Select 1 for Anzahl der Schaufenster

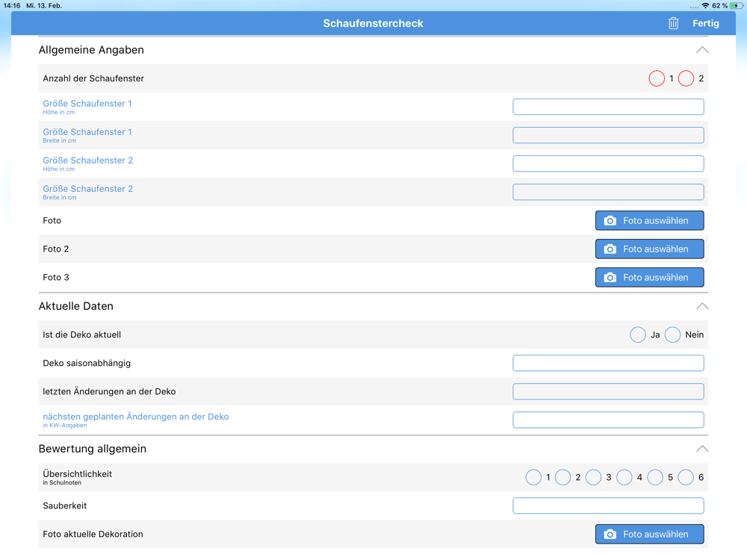click(x=657, y=78)
